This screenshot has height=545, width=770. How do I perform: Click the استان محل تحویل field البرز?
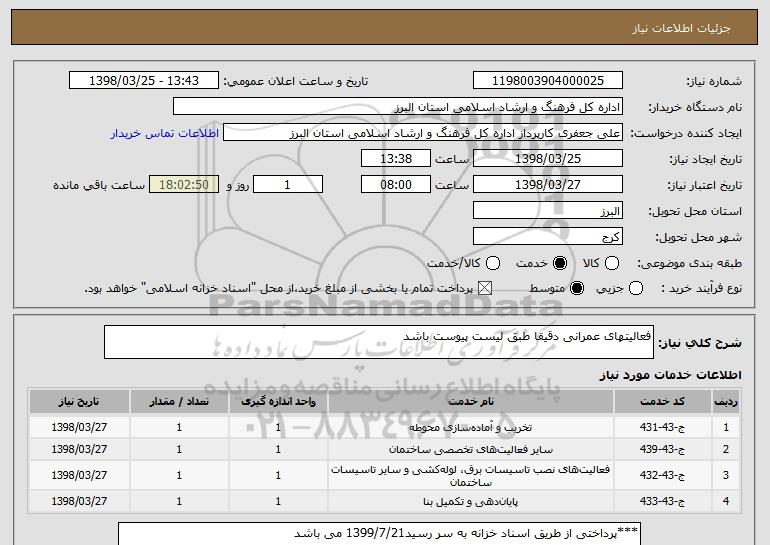(x=548, y=211)
